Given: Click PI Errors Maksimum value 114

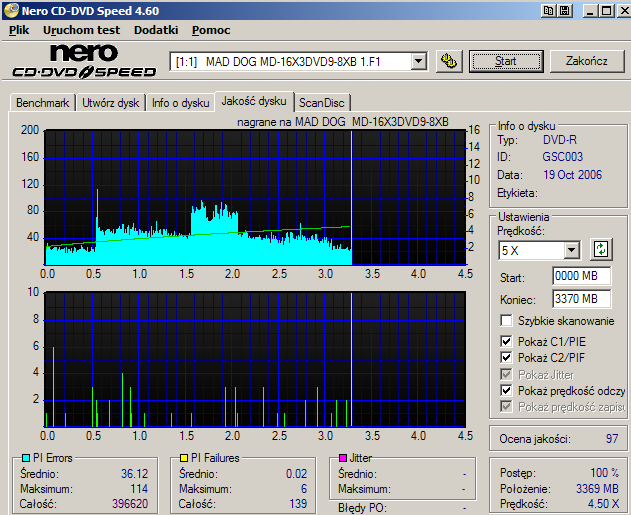Looking at the screenshot, I should click(139, 489).
